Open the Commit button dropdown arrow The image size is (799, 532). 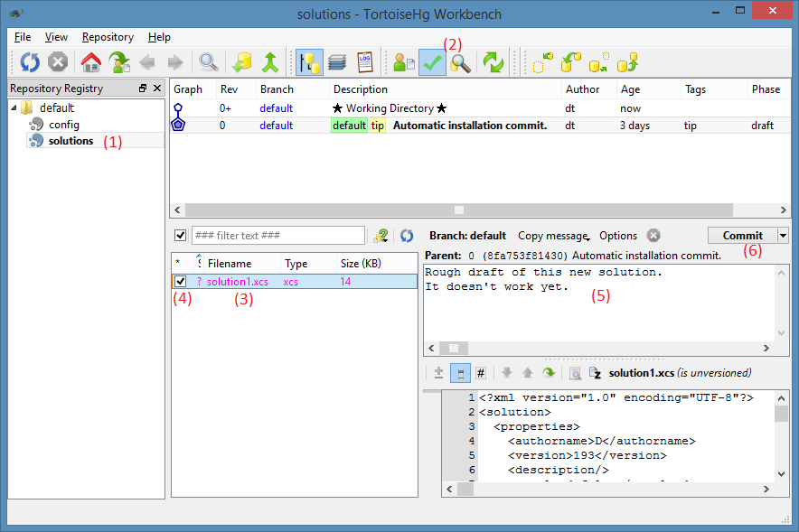point(784,235)
